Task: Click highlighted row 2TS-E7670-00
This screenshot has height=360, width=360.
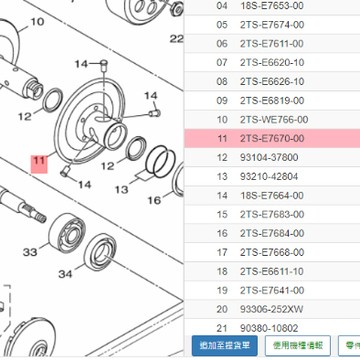Action: pos(272,138)
